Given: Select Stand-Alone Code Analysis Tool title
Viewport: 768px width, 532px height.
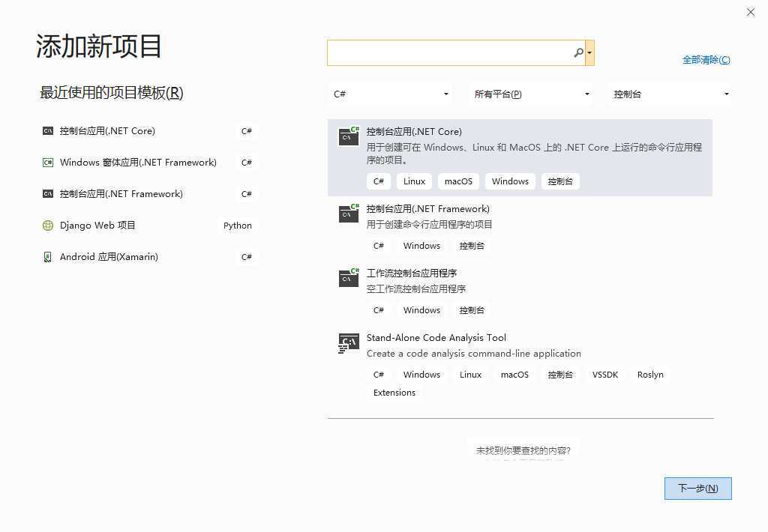Looking at the screenshot, I should click(436, 338).
